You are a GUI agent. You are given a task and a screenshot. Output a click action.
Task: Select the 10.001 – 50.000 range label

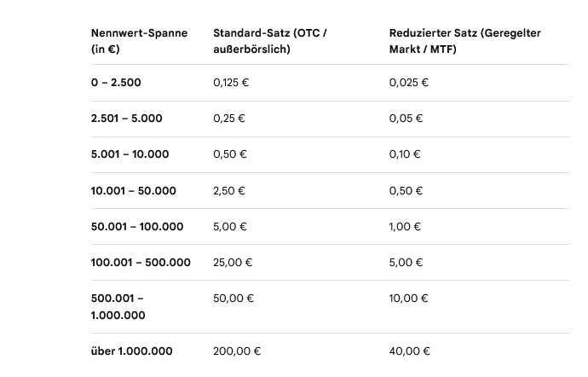pyautogui.click(x=134, y=191)
